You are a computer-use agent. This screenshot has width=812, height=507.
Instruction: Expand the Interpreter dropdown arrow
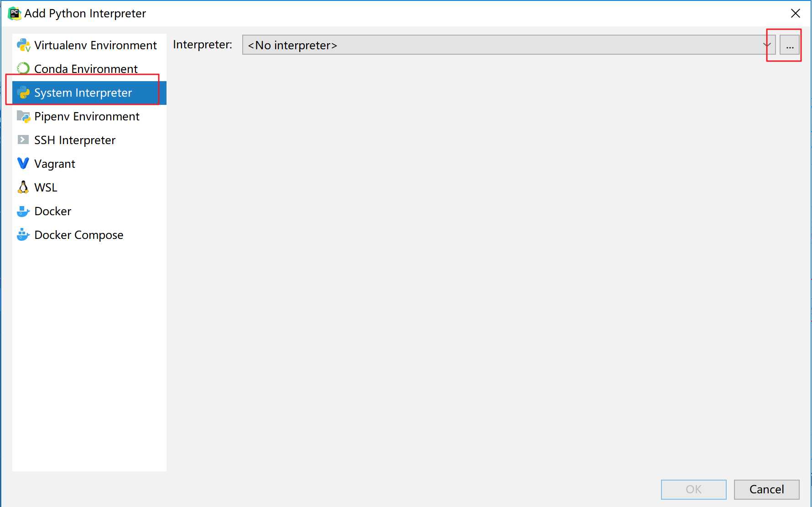pyautogui.click(x=767, y=45)
